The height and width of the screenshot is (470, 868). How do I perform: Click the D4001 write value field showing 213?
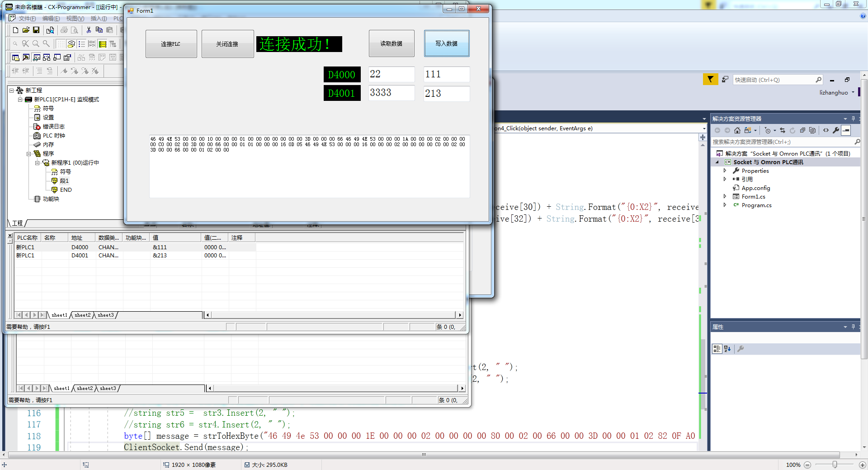447,94
